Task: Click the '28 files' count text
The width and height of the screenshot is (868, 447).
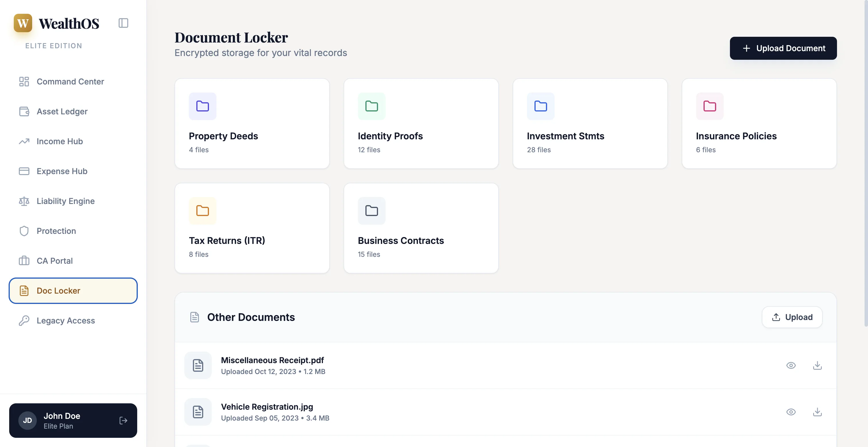Action: point(539,150)
